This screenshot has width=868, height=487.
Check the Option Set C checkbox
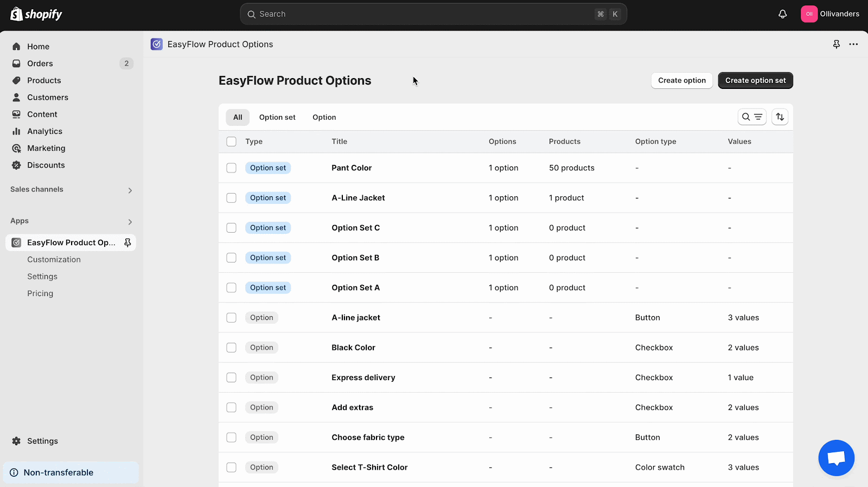click(232, 228)
